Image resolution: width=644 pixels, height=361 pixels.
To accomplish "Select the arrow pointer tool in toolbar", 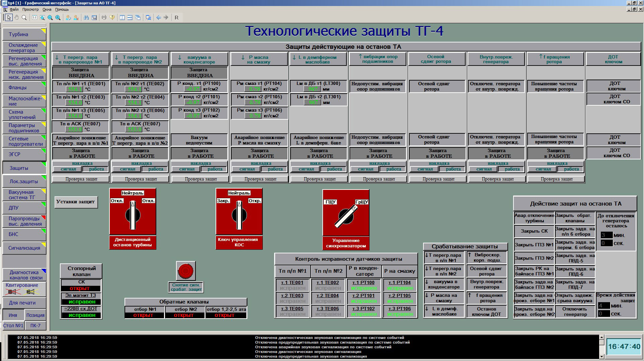I will coord(9,17).
